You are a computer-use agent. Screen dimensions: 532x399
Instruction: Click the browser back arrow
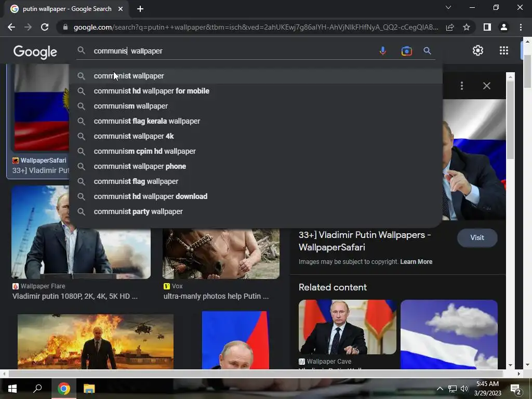(11, 27)
